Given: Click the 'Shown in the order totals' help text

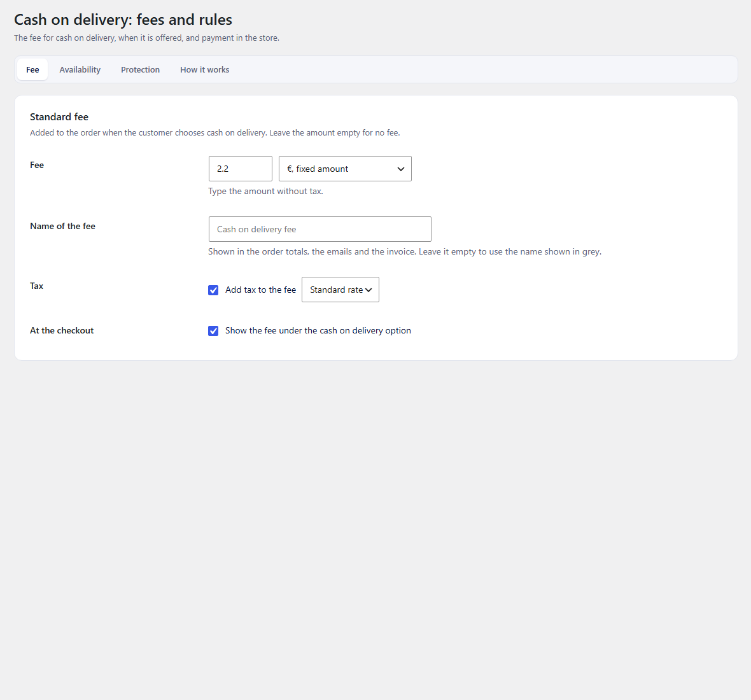Looking at the screenshot, I should (405, 251).
